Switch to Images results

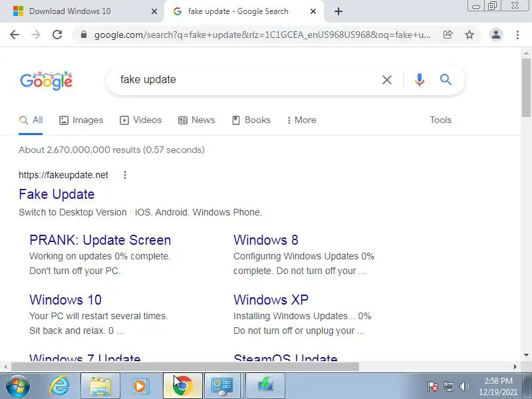81,120
